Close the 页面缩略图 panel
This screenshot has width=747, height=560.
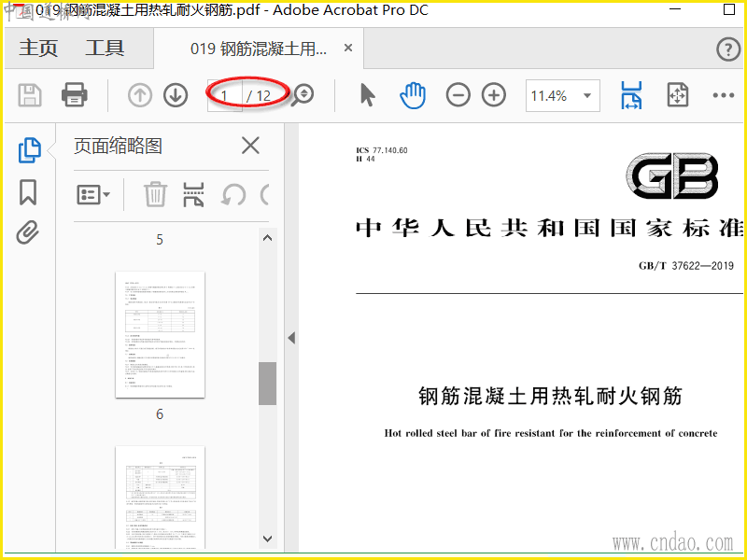coord(250,146)
